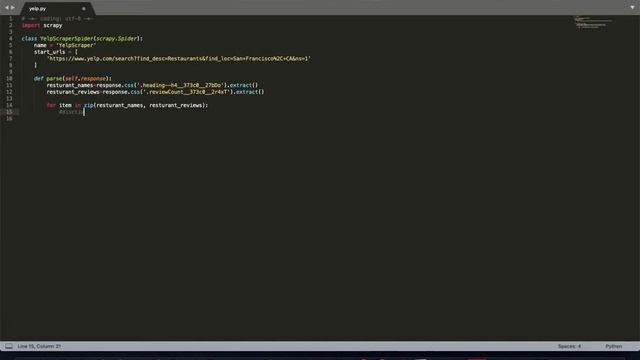Click the tab scroll left arrow
Image resolution: width=640 pixels, height=360 pixels.
pyautogui.click(x=6, y=7)
